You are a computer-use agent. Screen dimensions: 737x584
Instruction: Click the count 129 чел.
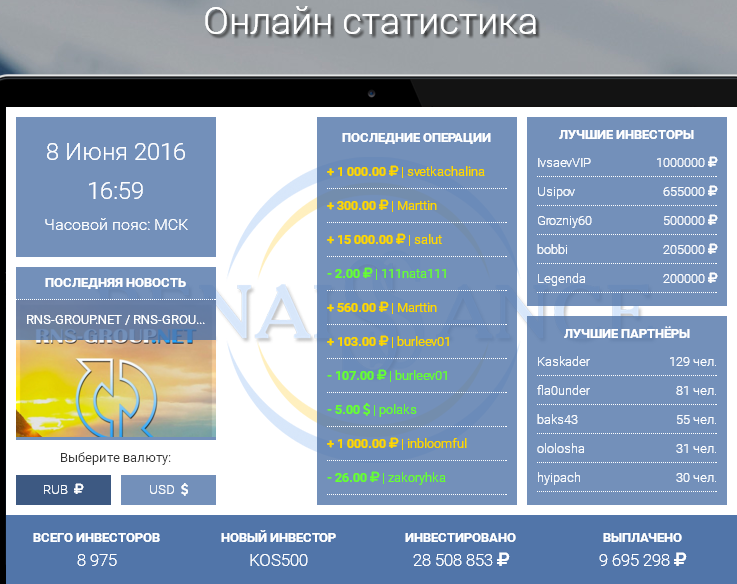click(693, 362)
